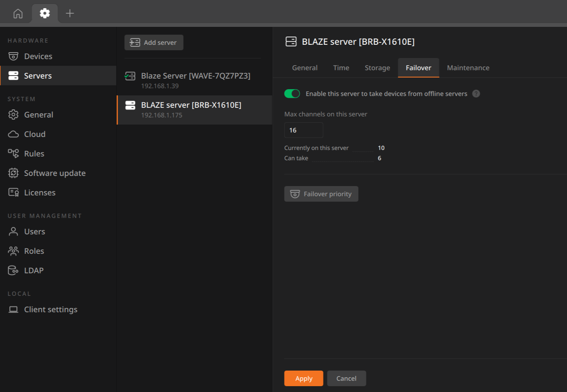Switch to the Time tab
This screenshot has height=392, width=567.
point(341,68)
